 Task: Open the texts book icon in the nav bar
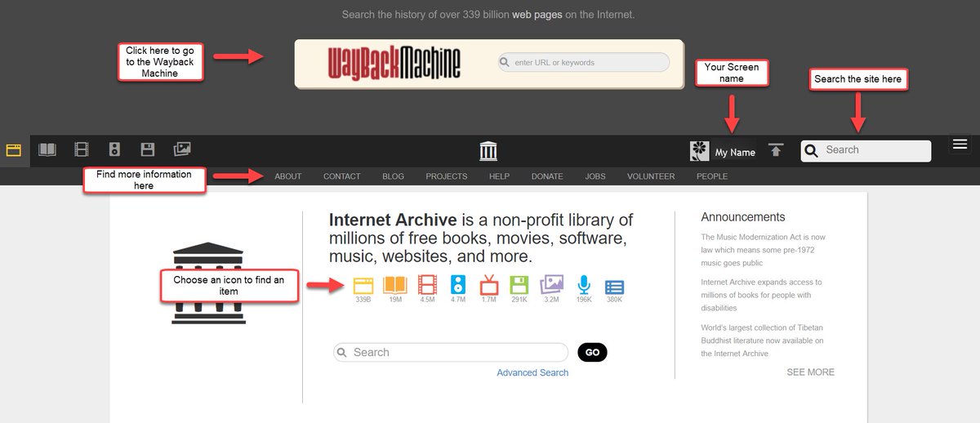[48, 149]
